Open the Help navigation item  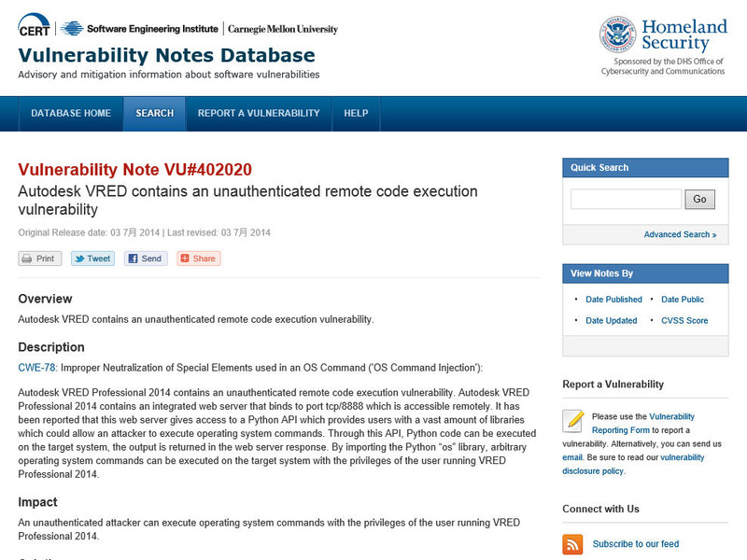pos(356,113)
